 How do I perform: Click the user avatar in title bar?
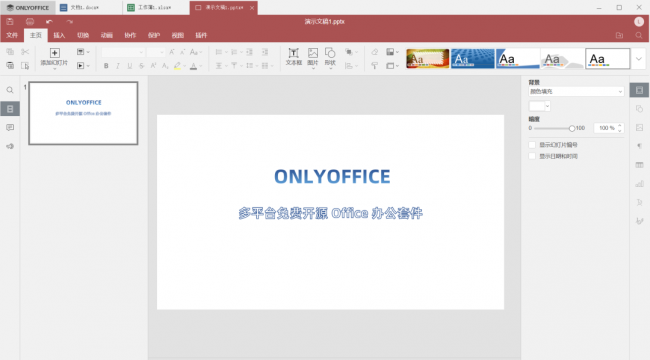click(x=639, y=22)
